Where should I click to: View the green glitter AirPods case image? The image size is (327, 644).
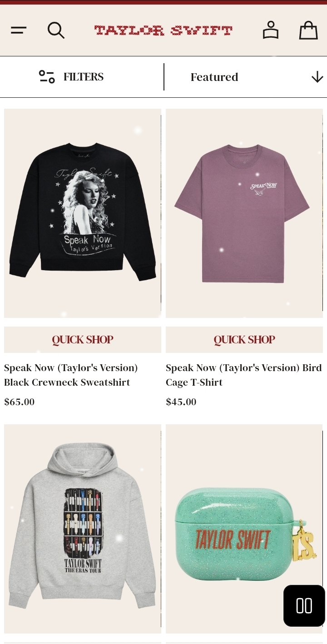[x=244, y=529]
